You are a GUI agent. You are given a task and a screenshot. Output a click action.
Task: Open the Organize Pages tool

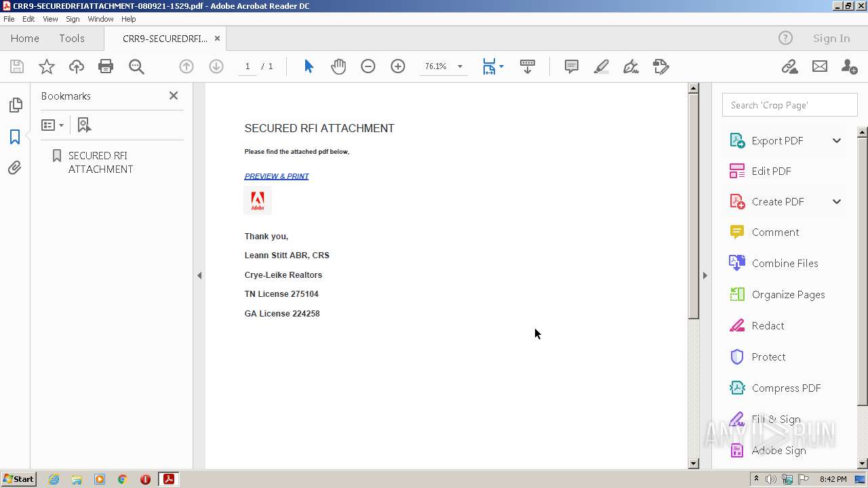click(x=788, y=294)
